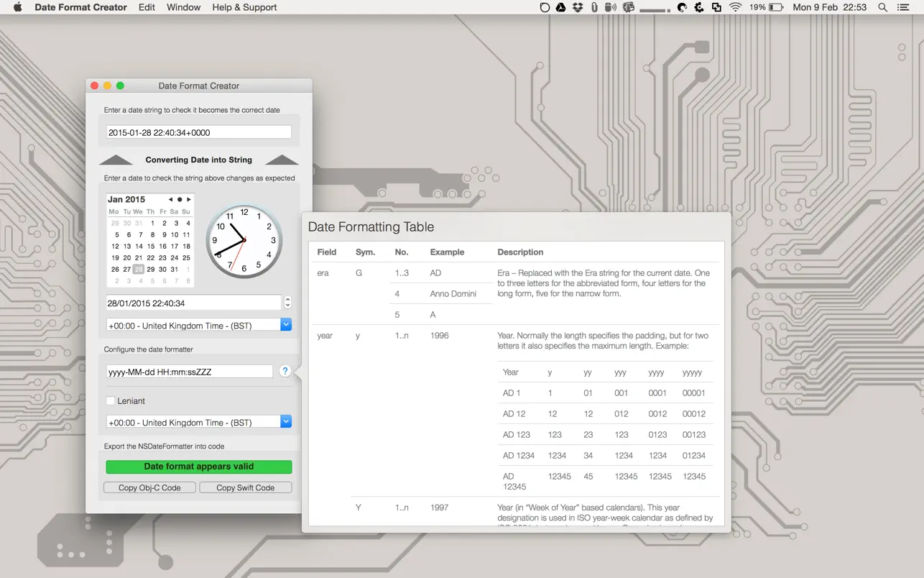Open the Date Format Creator application menu
The image size is (924, 578).
pos(80,7)
